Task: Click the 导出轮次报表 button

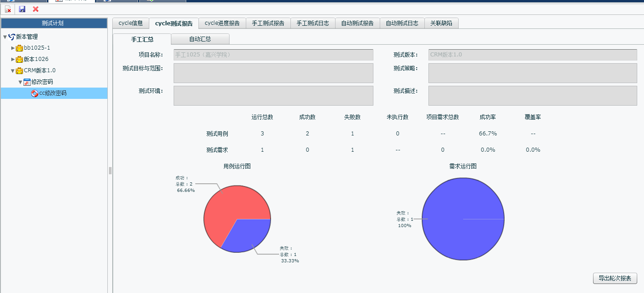Action: pos(615,278)
